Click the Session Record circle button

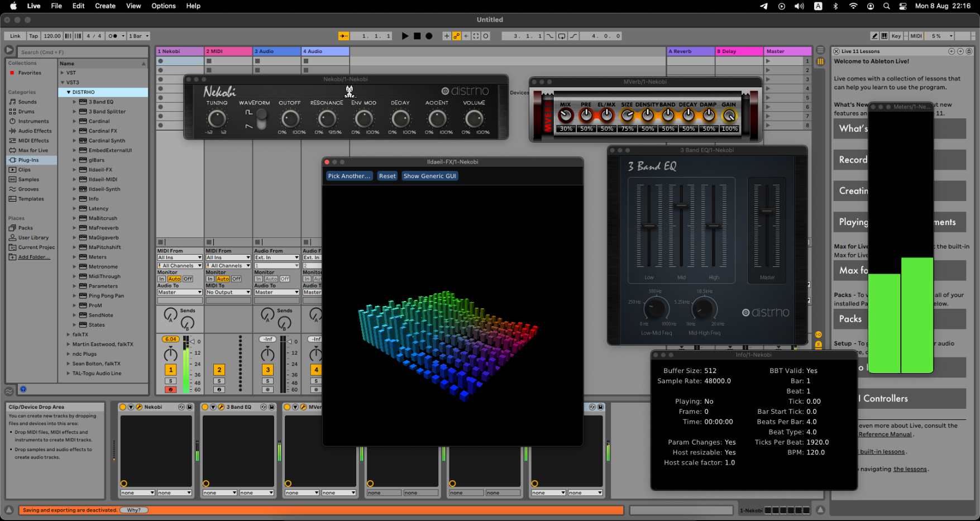486,36
